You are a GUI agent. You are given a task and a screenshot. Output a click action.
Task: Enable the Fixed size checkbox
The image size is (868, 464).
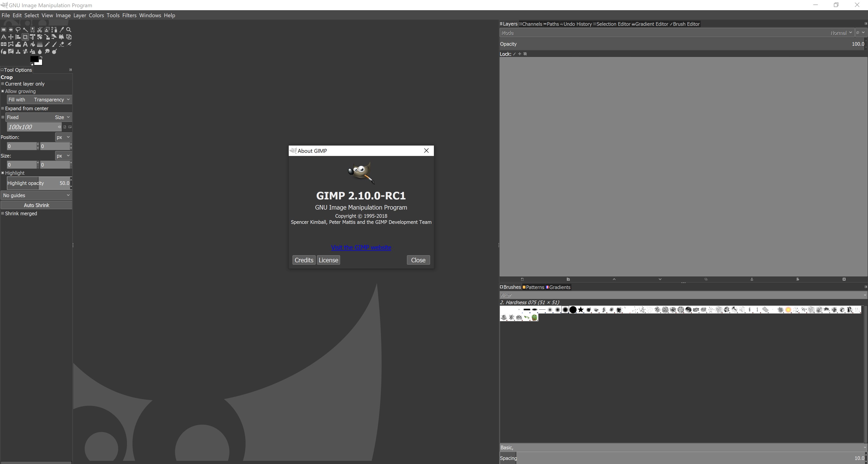3,117
